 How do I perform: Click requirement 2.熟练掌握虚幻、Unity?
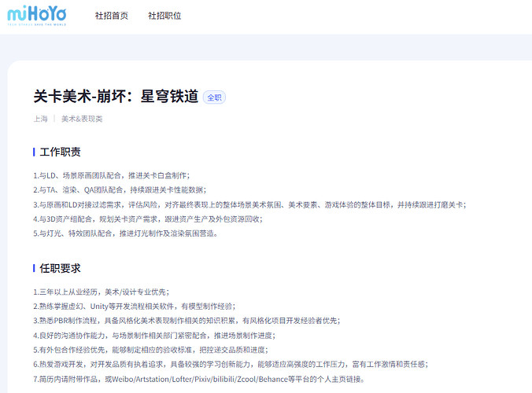tap(134, 307)
